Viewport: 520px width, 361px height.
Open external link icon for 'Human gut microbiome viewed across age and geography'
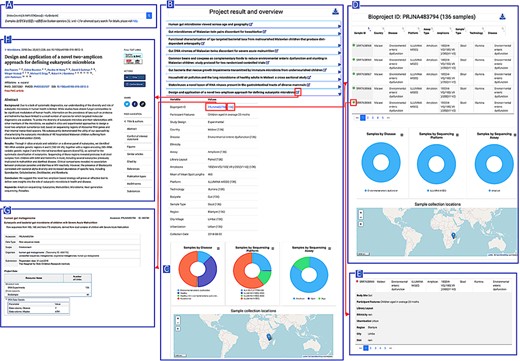251,24
